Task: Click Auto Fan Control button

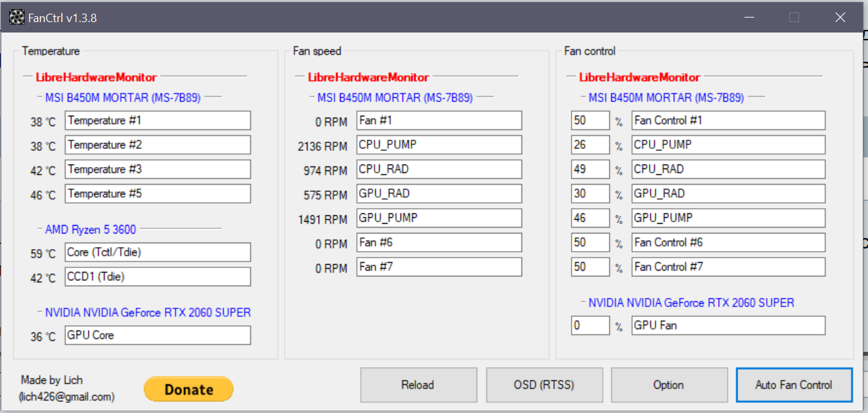Action: [x=794, y=385]
